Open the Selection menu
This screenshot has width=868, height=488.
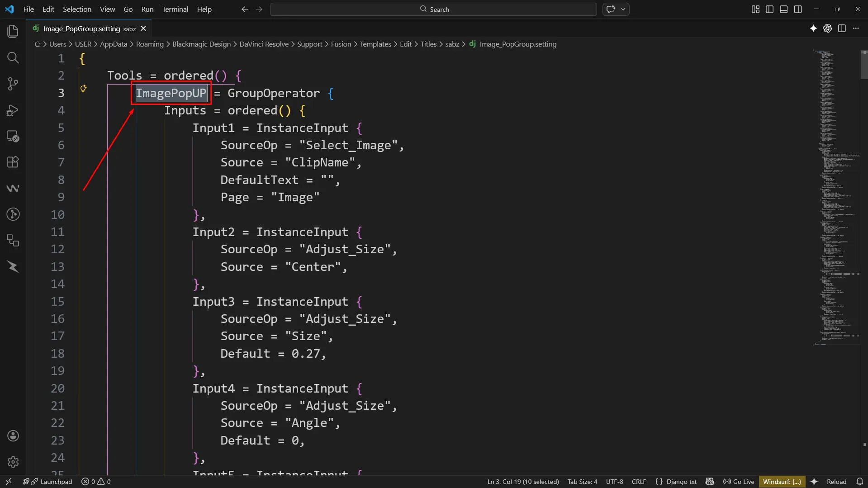click(x=77, y=9)
